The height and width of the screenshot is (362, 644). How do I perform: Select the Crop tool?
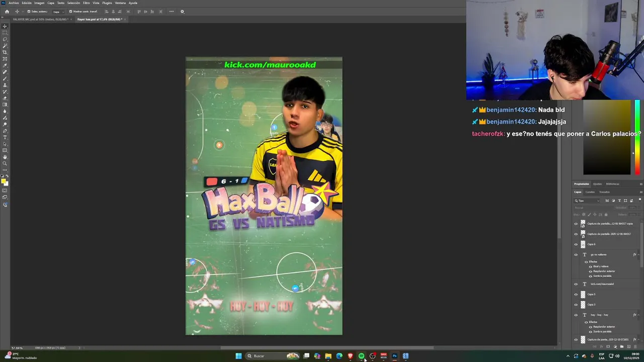(x=5, y=52)
